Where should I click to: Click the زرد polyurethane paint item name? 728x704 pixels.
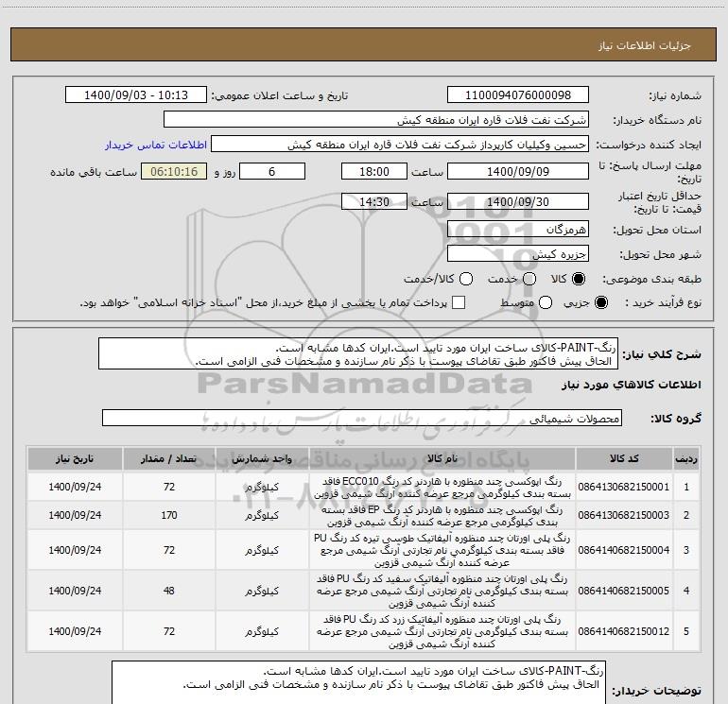coord(442,631)
